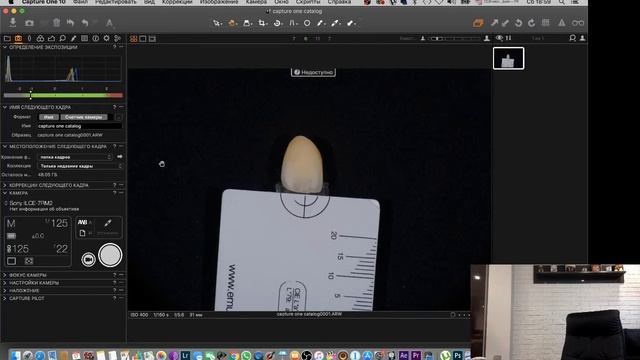Select the Crop cursor tool
The image size is (640, 360).
coord(262,23)
